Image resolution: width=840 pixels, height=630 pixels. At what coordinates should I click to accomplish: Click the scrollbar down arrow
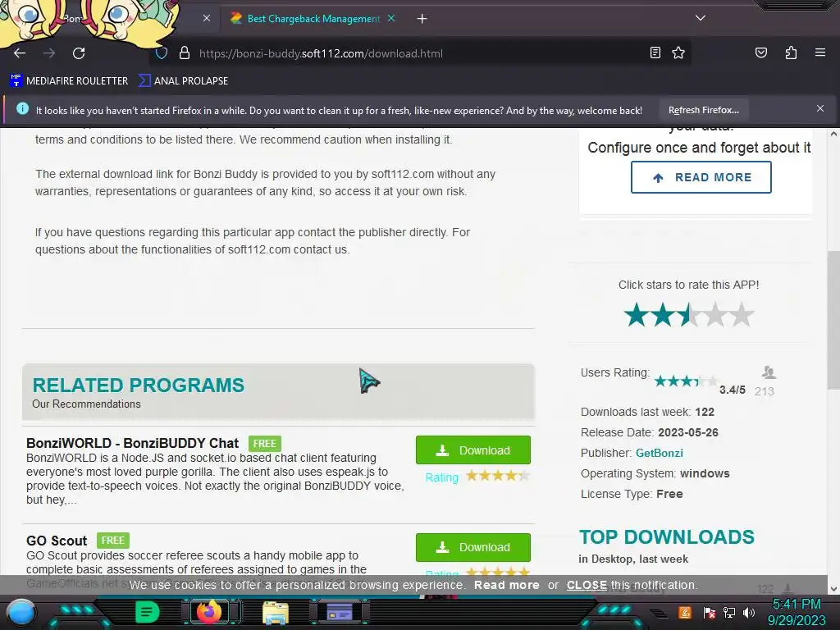point(833,588)
